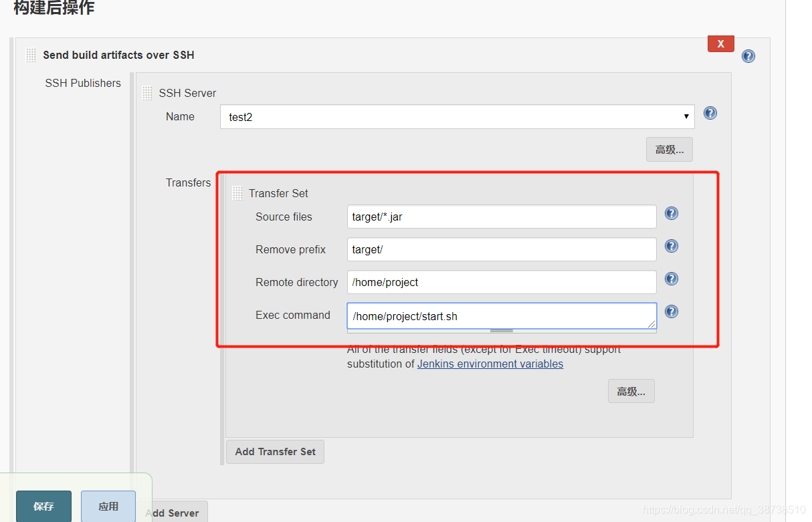Open the Jenkins environment variables link

click(490, 364)
